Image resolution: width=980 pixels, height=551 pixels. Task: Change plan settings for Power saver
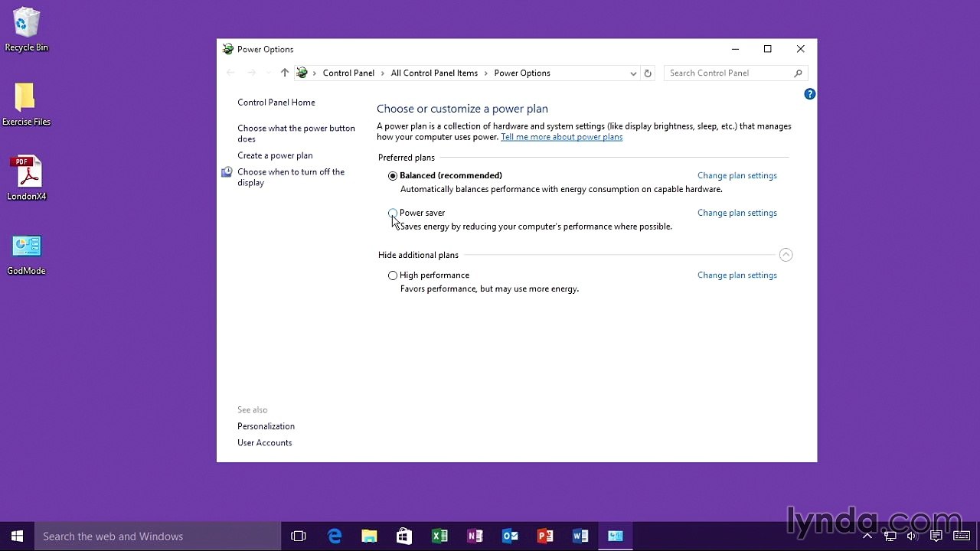(x=737, y=213)
